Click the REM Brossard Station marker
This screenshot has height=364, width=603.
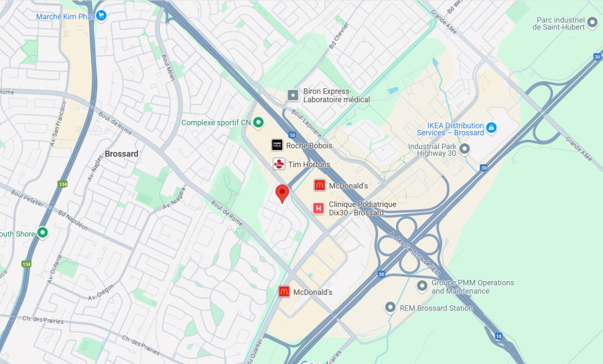coord(391,307)
